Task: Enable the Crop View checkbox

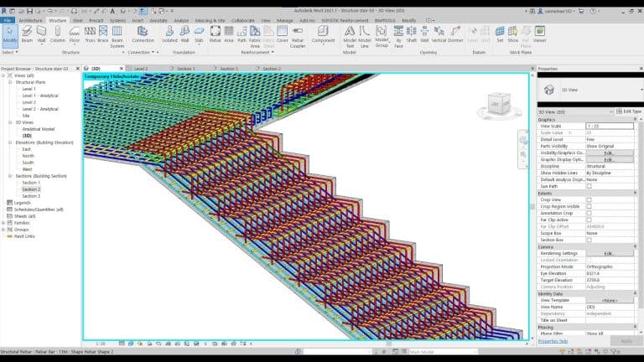Action: [x=589, y=200]
